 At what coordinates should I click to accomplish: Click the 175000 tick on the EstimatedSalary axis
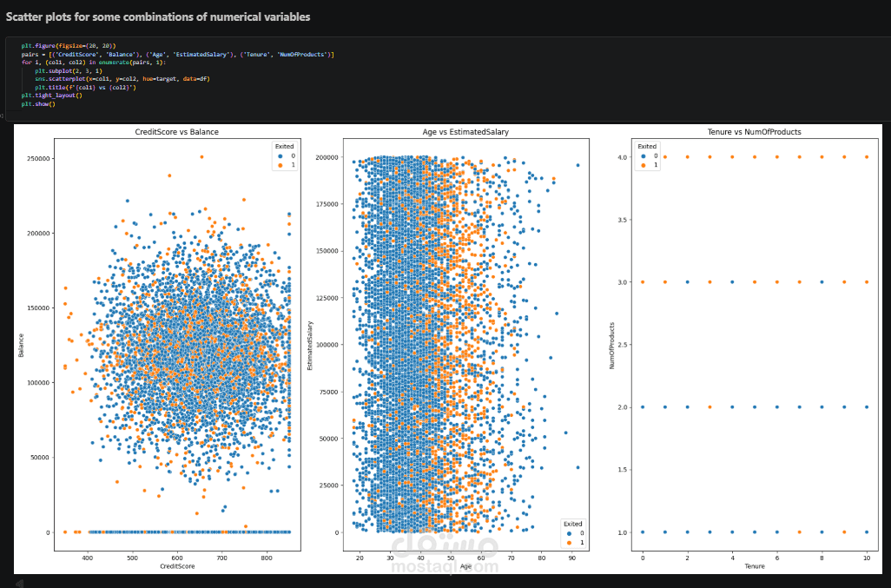pyautogui.click(x=327, y=204)
